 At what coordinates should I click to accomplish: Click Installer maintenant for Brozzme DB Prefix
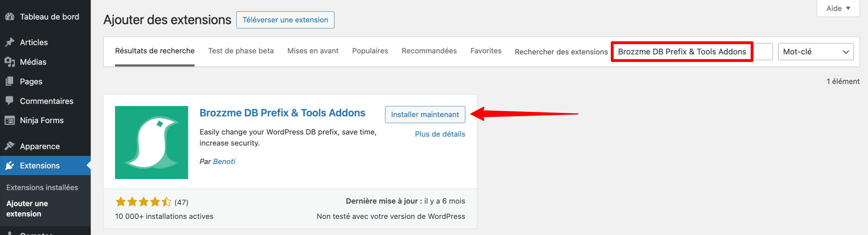point(425,114)
